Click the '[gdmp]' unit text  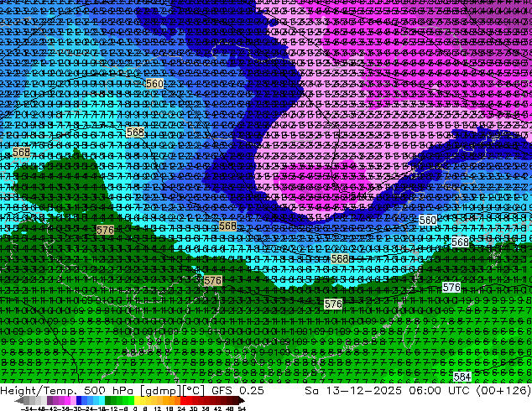coord(159,391)
